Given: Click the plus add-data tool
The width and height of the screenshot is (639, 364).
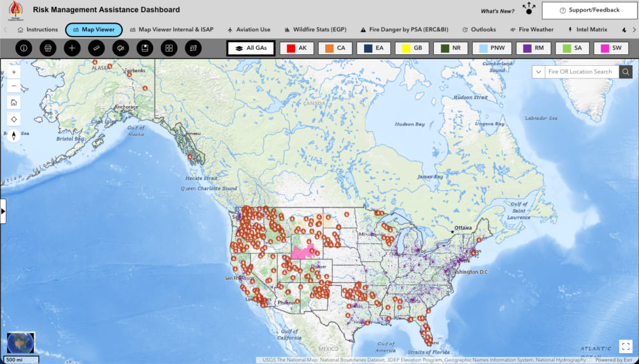Looking at the screenshot, I should [x=72, y=48].
